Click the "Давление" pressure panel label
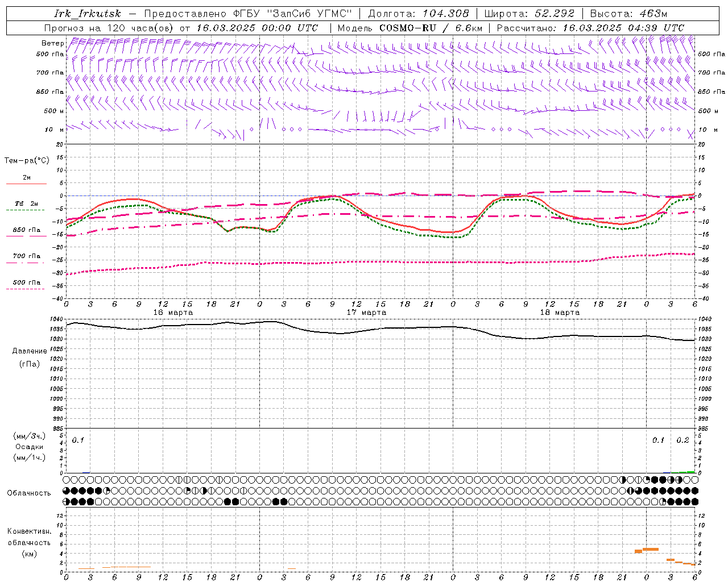The width and height of the screenshot is (728, 582). click(30, 351)
